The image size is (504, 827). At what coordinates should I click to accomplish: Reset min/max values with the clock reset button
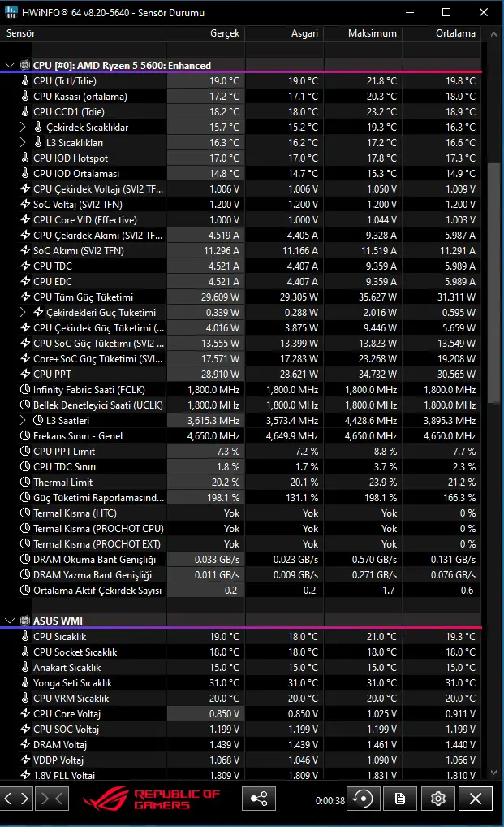[x=364, y=799]
